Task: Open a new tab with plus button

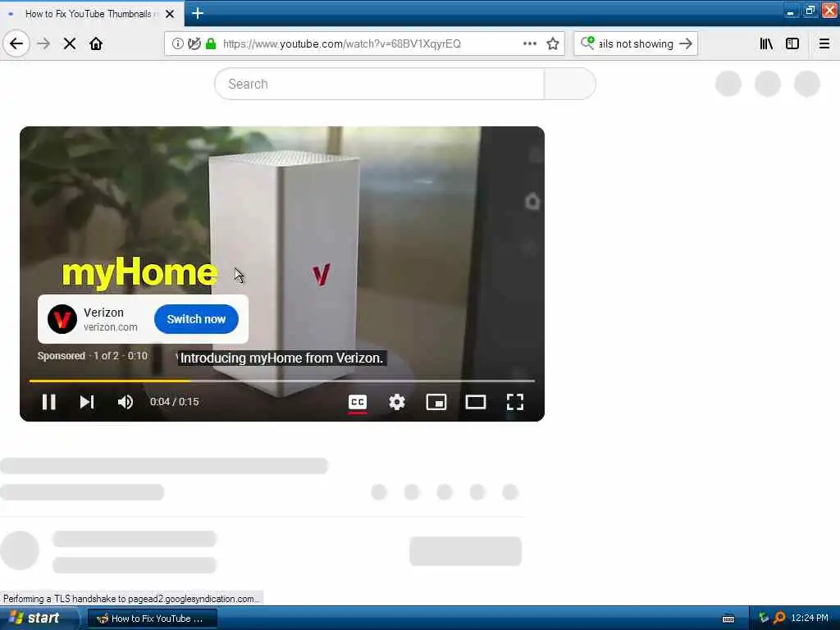Action: (x=197, y=13)
